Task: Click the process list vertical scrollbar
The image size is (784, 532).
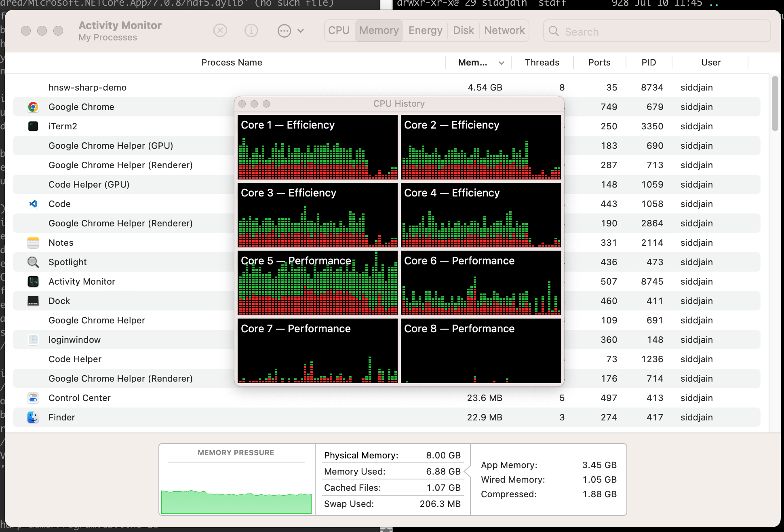Action: [x=774, y=103]
